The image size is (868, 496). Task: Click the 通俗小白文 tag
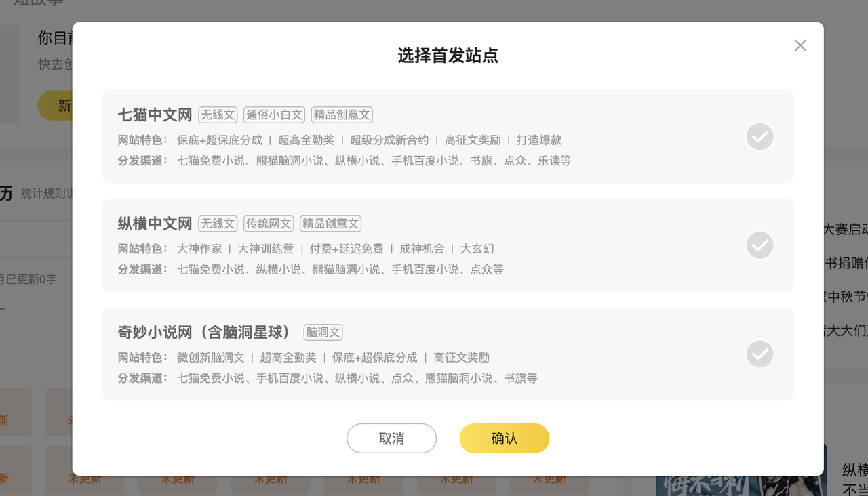274,115
